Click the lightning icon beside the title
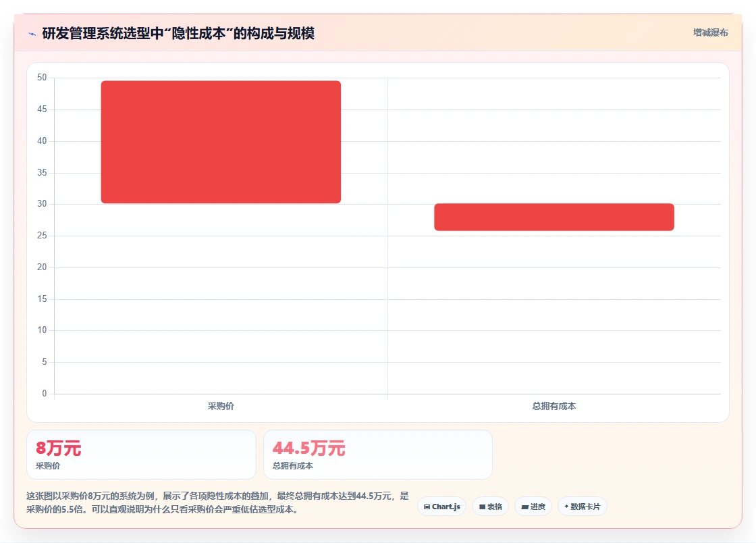Image resolution: width=756 pixels, height=543 pixels. pyautogui.click(x=32, y=34)
